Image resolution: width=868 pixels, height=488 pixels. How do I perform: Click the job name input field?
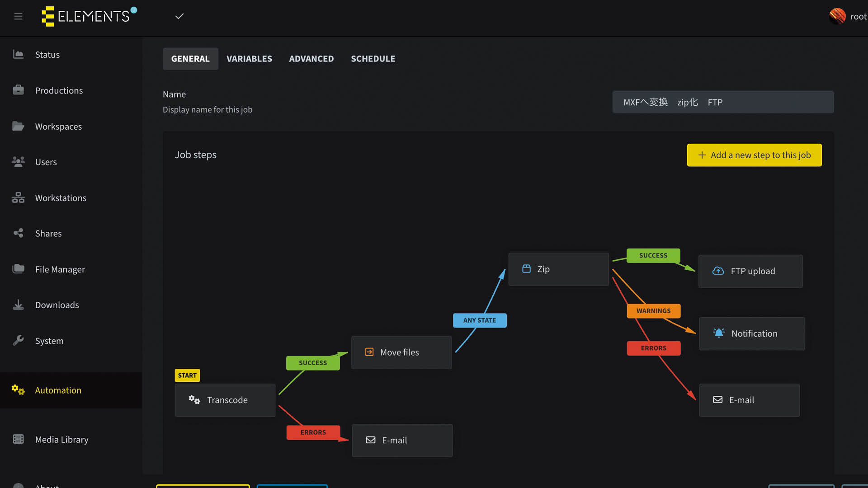pos(722,102)
